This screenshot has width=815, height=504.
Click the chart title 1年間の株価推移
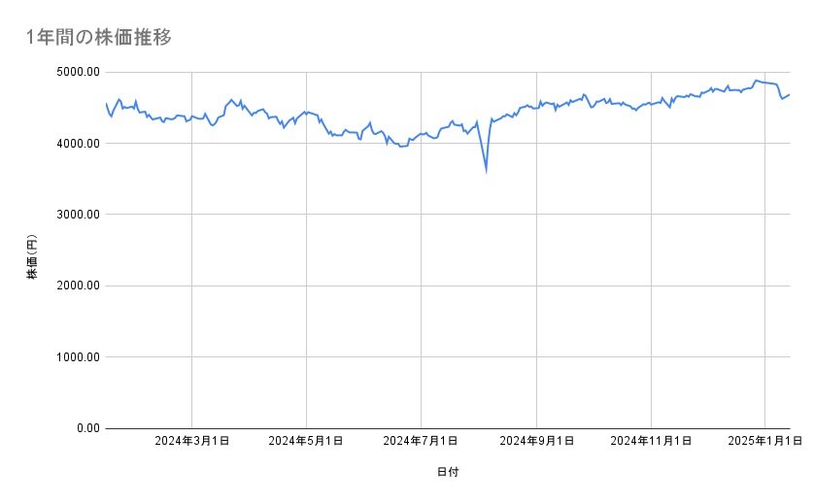point(100,38)
